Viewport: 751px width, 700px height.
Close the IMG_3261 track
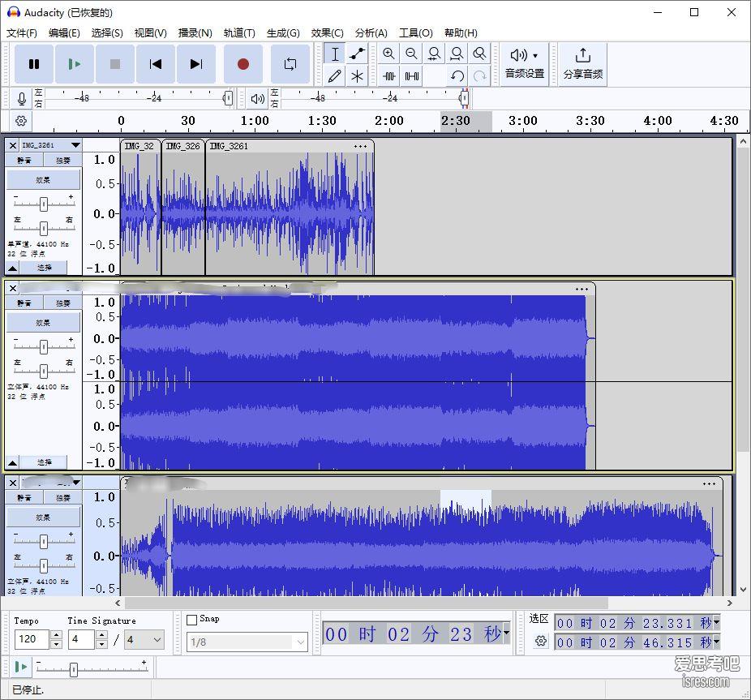(x=13, y=145)
